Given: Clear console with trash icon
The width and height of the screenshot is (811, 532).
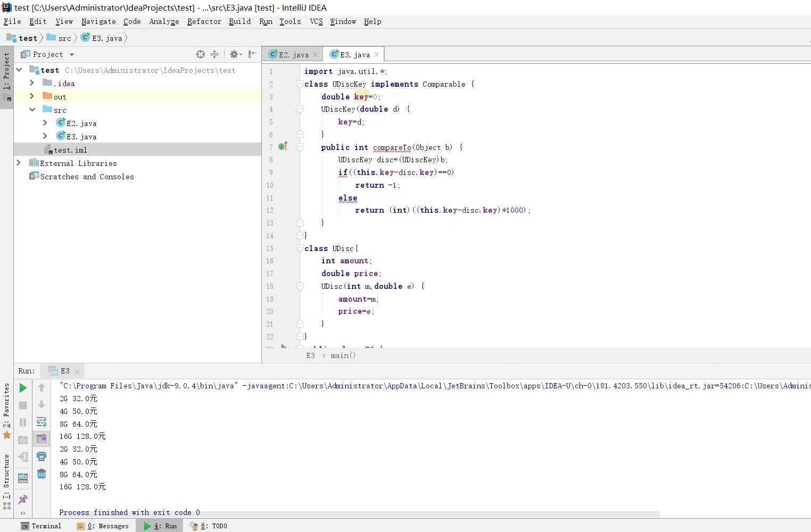Looking at the screenshot, I should (x=42, y=473).
